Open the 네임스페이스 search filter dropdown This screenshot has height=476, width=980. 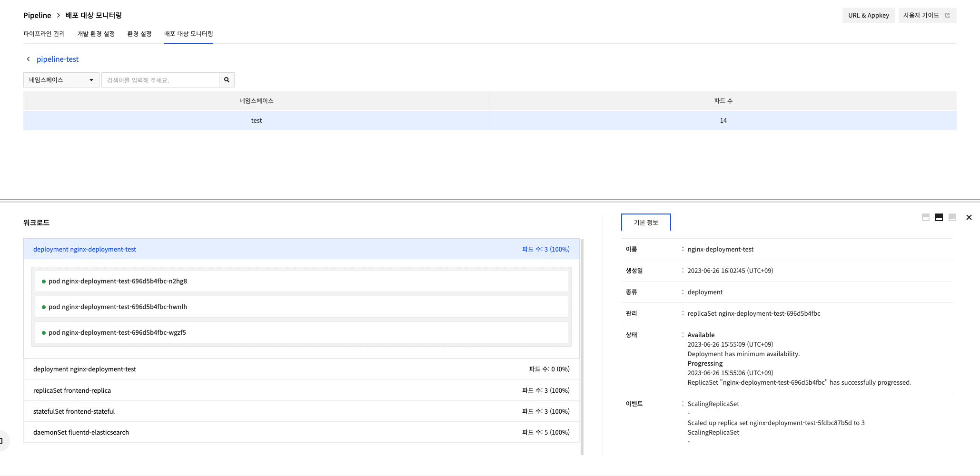coord(61,80)
